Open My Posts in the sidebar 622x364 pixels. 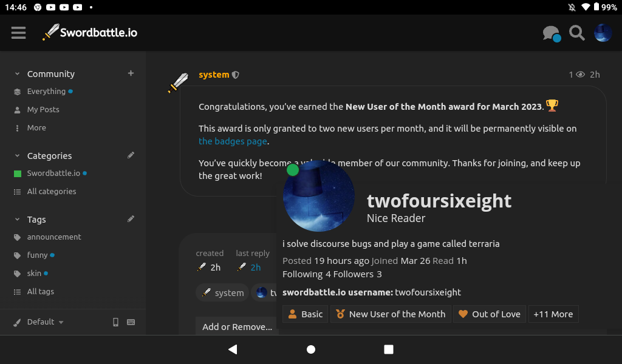pos(43,110)
